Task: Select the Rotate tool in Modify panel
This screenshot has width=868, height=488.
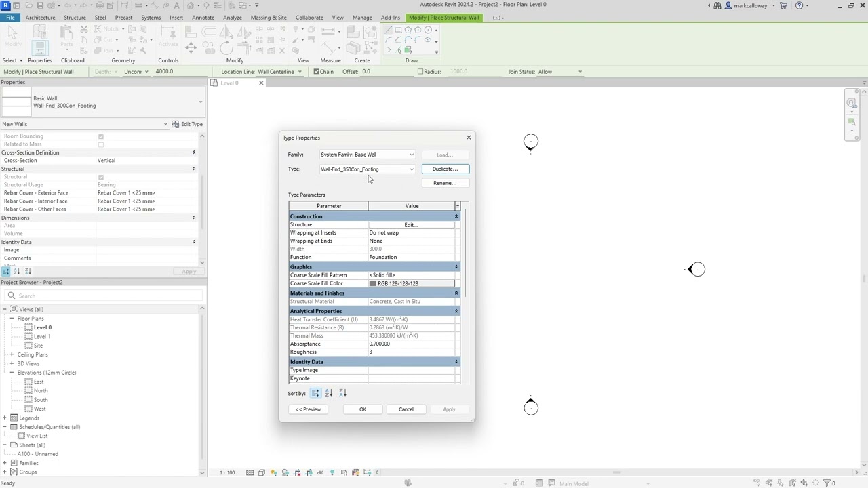Action: pos(226,48)
